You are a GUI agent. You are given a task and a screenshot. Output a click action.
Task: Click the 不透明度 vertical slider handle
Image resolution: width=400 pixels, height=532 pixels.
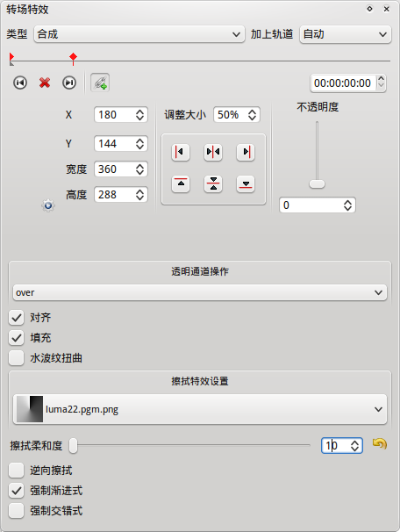[x=317, y=183]
